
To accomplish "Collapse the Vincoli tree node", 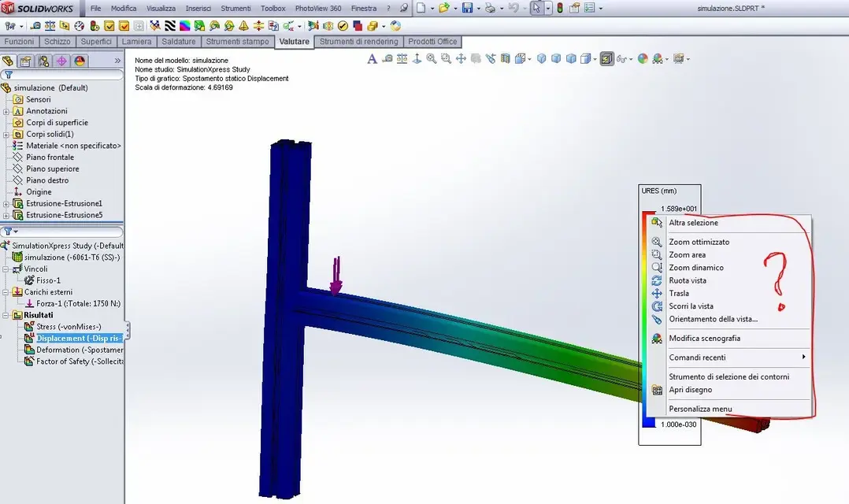I will 6,269.
